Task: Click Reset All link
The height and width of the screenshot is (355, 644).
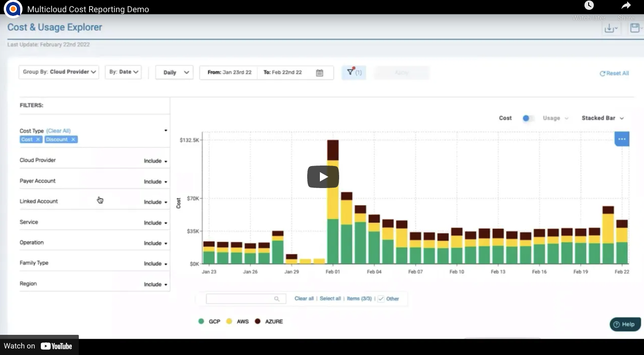Action: tap(614, 73)
